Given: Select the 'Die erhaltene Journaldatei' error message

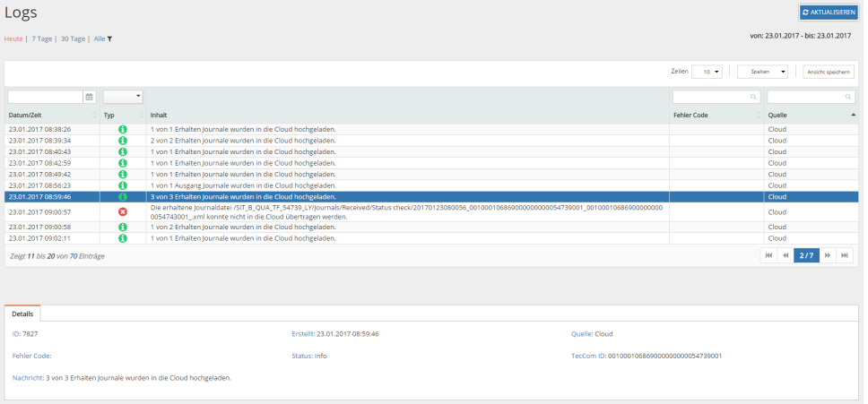Looking at the screenshot, I should pyautogui.click(x=407, y=212).
